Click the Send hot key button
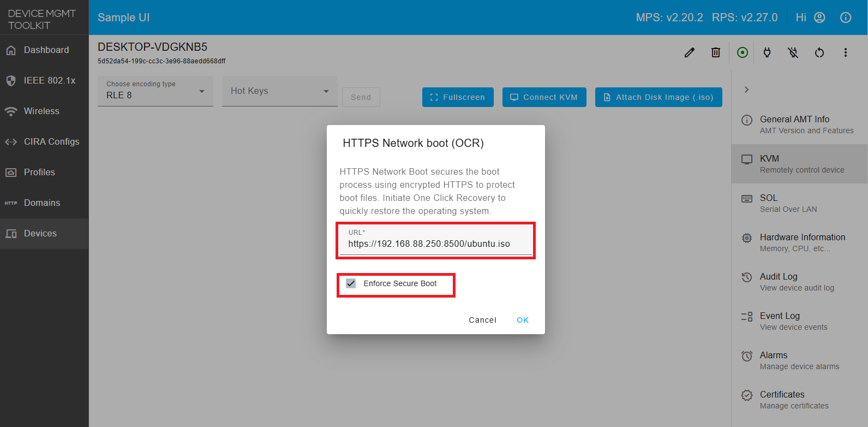This screenshot has height=427, width=868. 361,97
